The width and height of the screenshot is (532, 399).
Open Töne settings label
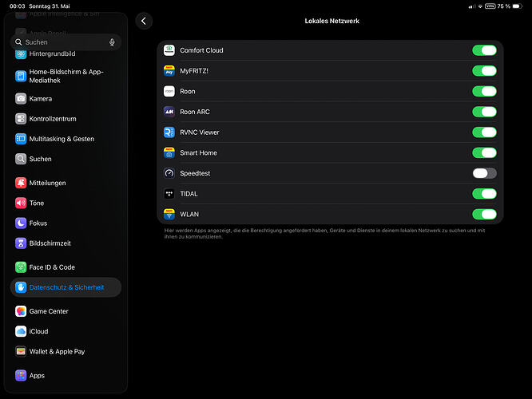37,203
